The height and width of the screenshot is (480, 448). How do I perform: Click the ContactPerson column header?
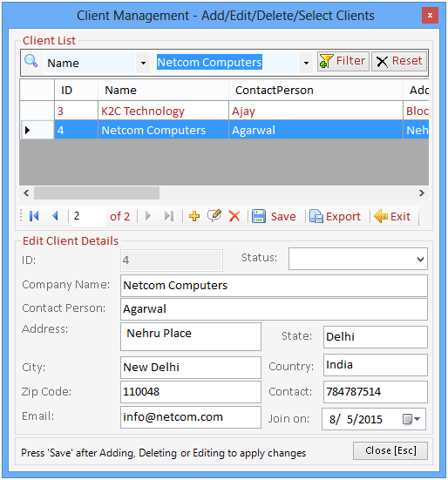pyautogui.click(x=316, y=90)
